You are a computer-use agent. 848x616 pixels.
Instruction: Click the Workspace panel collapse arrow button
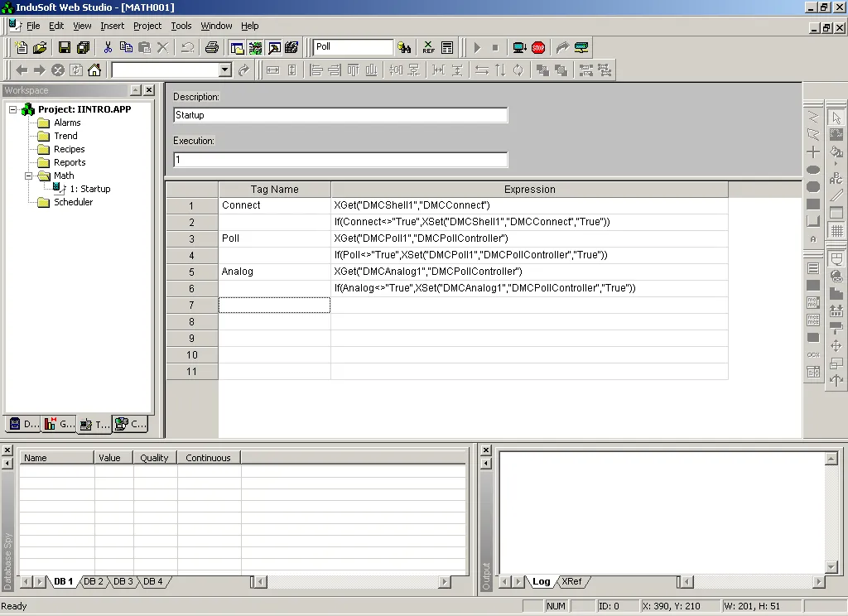point(136,90)
